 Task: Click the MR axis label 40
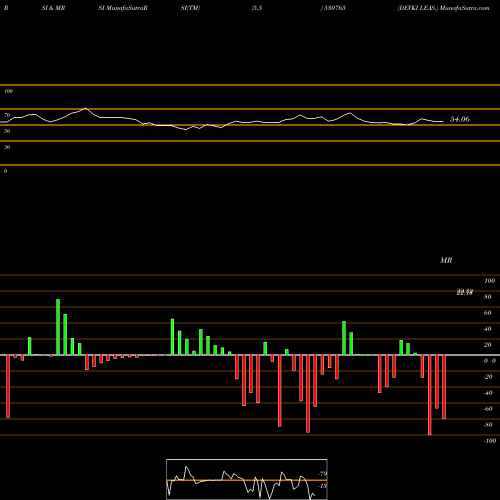[487, 329]
